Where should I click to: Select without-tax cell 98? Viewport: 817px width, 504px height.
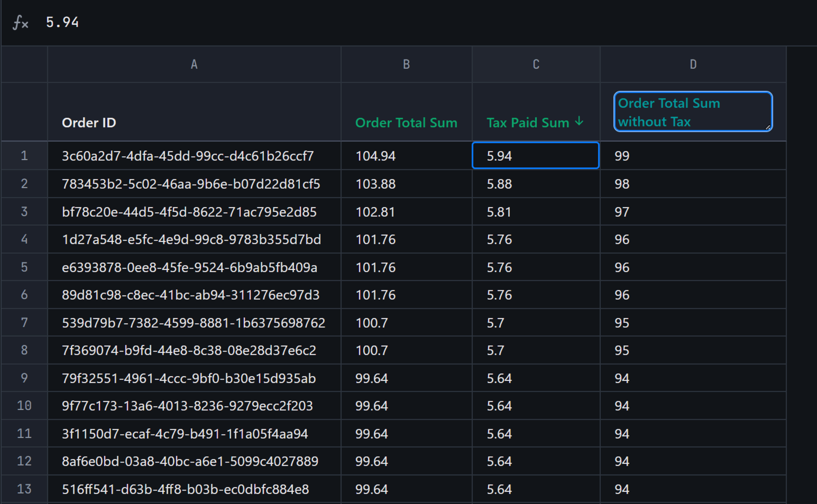point(693,184)
